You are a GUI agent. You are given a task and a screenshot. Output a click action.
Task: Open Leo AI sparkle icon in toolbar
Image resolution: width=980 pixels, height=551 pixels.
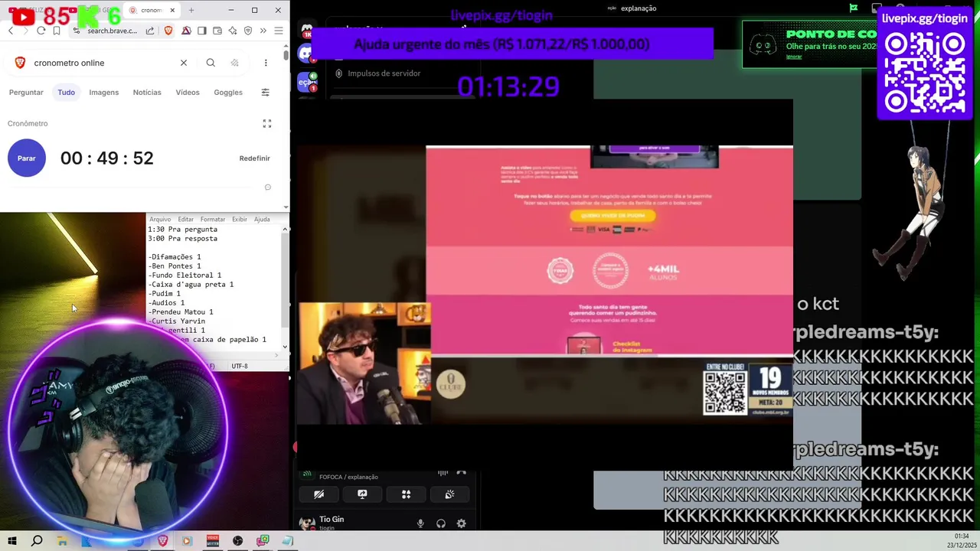click(233, 31)
